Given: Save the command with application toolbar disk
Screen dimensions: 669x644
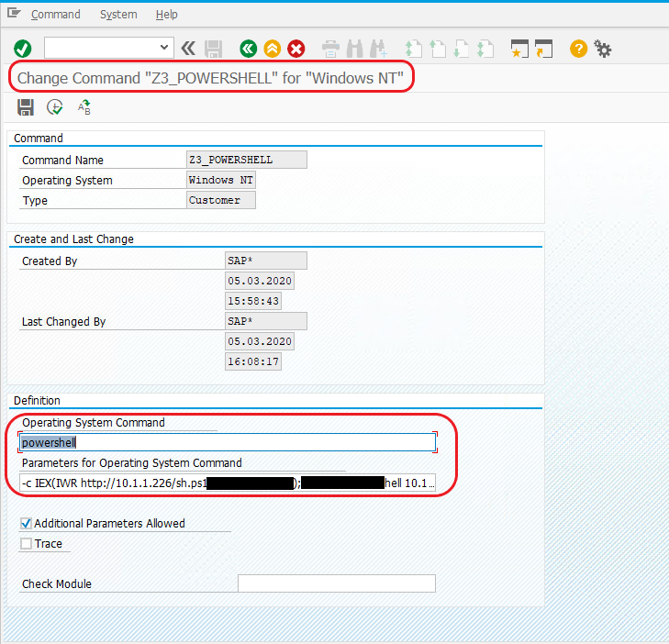Looking at the screenshot, I should (x=26, y=107).
